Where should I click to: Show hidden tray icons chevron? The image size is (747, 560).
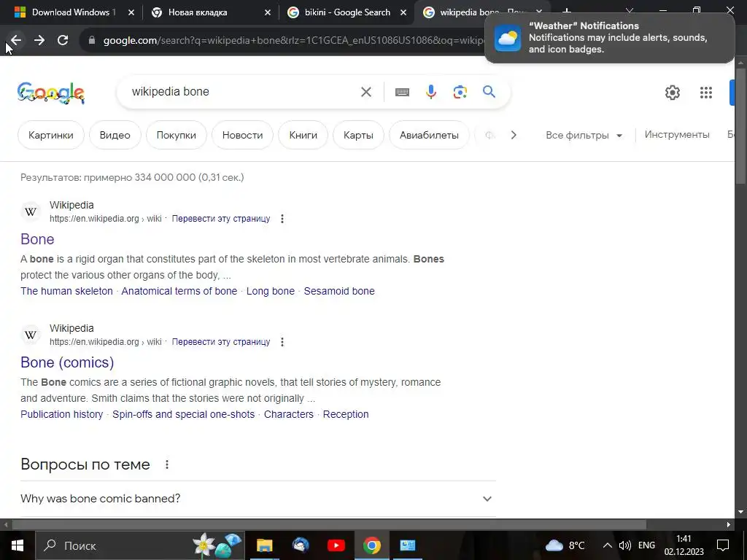pyautogui.click(x=608, y=545)
